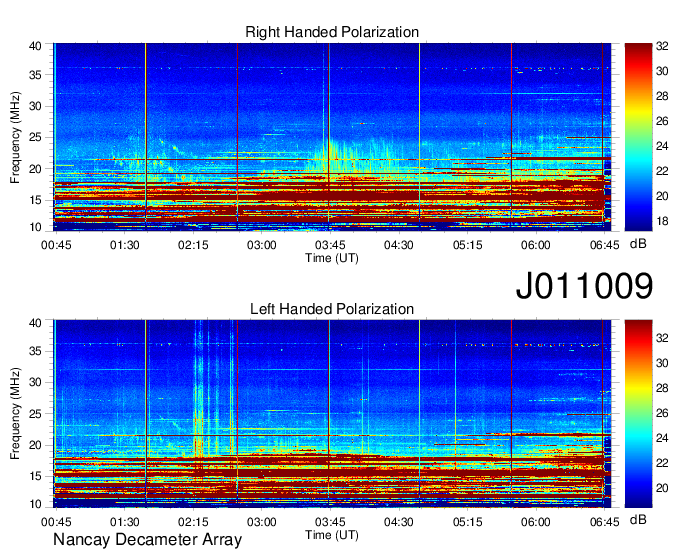
Task: Click 18 dB value on Right Handed colorbar
Action: click(662, 221)
